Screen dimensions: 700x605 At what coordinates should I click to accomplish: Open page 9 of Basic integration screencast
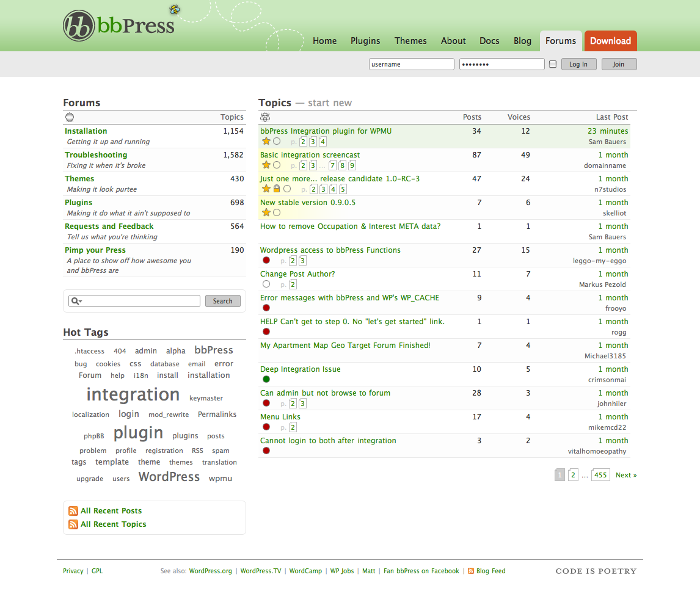352,165
